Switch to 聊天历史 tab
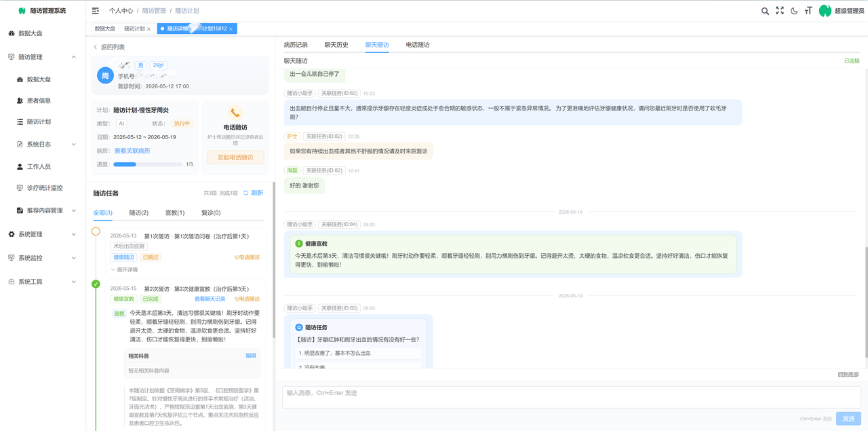 coord(336,45)
